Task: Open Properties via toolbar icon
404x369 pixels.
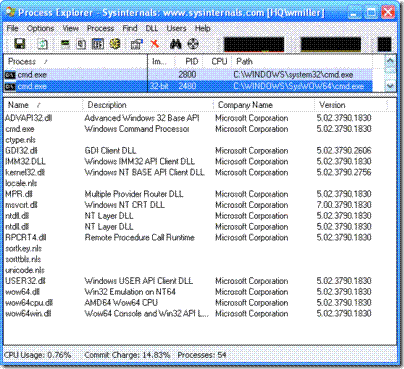Action: click(x=136, y=44)
